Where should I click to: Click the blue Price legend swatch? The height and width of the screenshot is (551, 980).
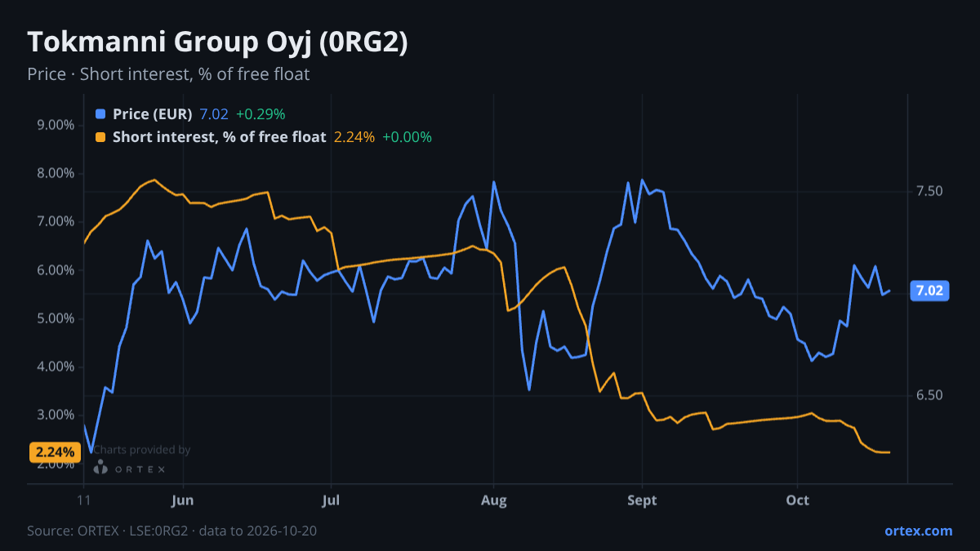[x=100, y=114]
